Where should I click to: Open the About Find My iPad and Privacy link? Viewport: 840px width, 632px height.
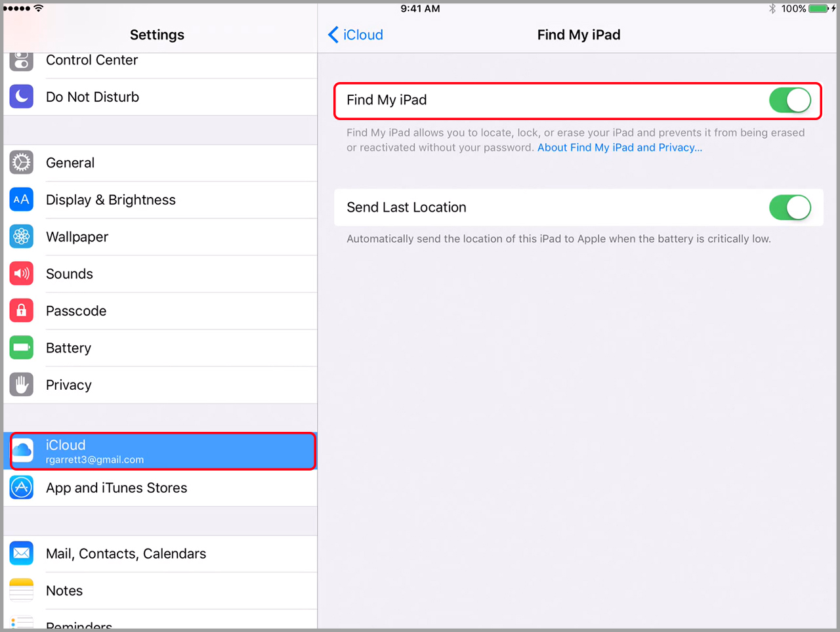click(619, 147)
